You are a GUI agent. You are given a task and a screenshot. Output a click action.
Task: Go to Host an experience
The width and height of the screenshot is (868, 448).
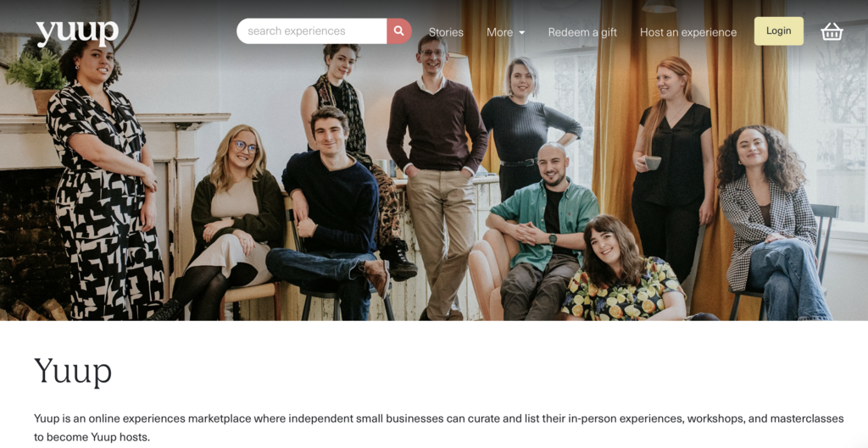(688, 32)
